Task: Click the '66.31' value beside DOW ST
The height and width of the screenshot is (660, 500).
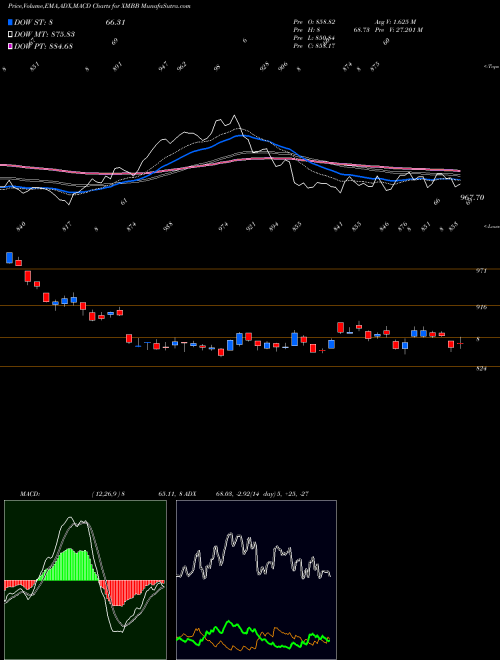Action: click(115, 23)
